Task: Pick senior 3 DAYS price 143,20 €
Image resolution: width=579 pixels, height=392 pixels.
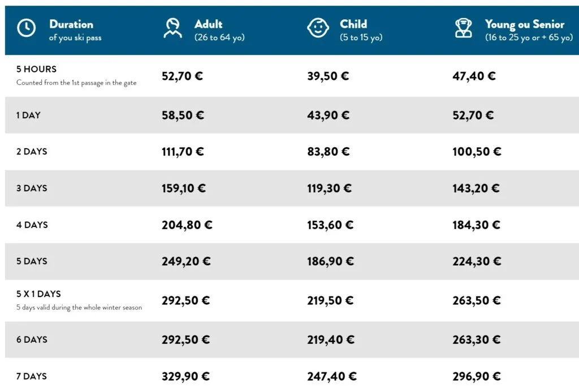Action: tap(476, 188)
